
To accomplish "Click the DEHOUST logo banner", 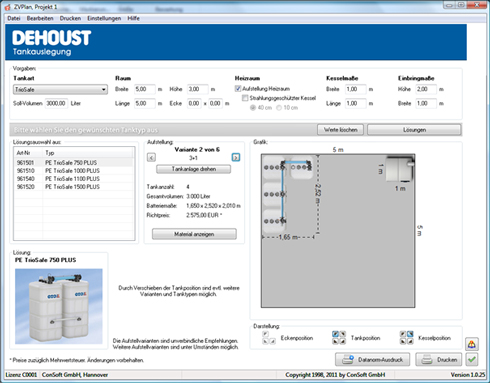I will pos(236,42).
